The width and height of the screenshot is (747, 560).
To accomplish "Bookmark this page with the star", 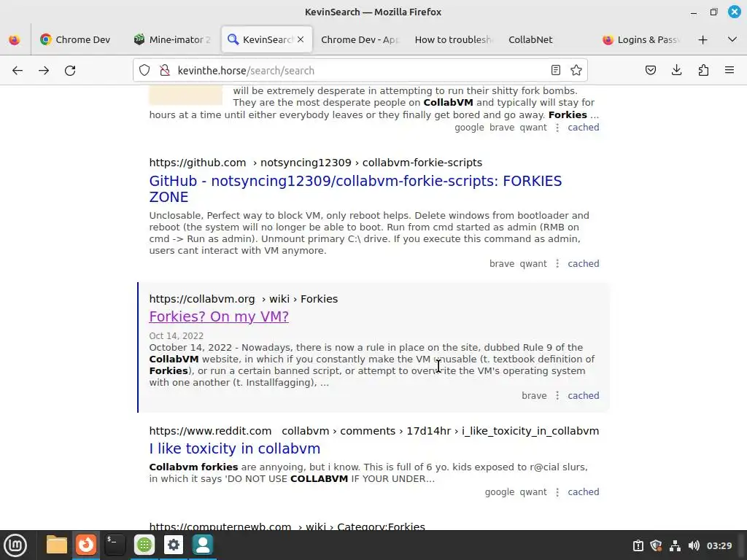I will (576, 71).
